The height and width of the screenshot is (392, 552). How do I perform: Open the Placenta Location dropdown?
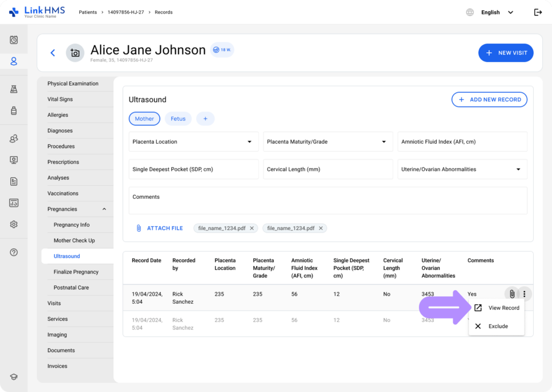193,142
